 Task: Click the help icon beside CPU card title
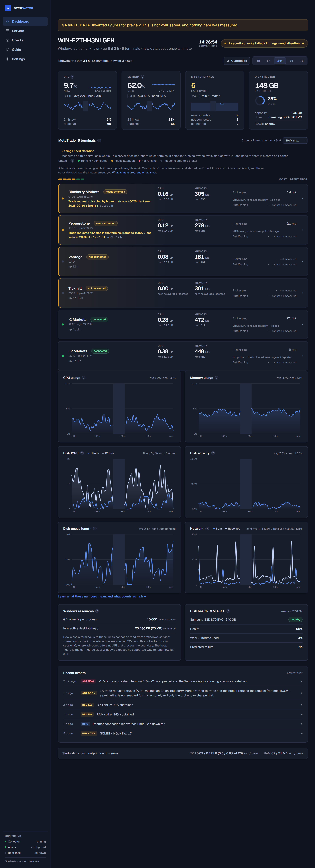(72, 77)
